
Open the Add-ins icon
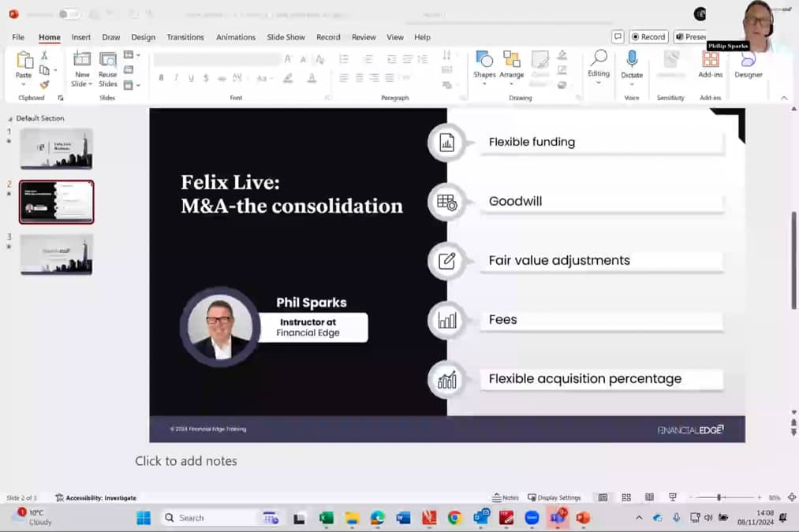(x=711, y=59)
